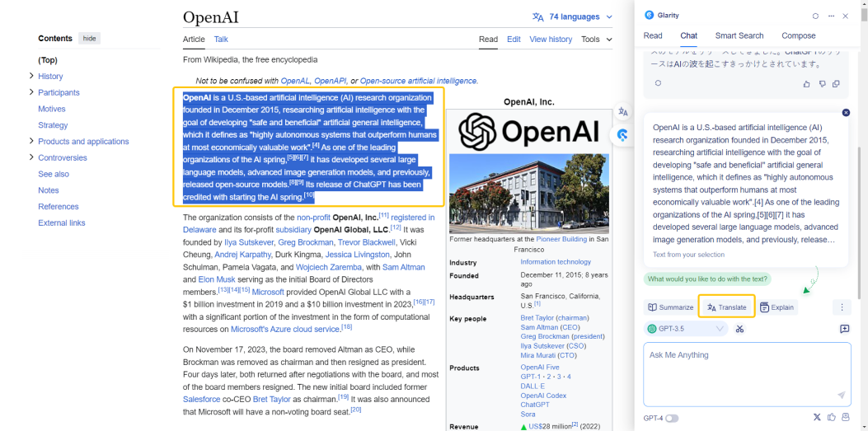Click the floating Glarity icon beside the article
868x431 pixels.
pyautogui.click(x=623, y=134)
